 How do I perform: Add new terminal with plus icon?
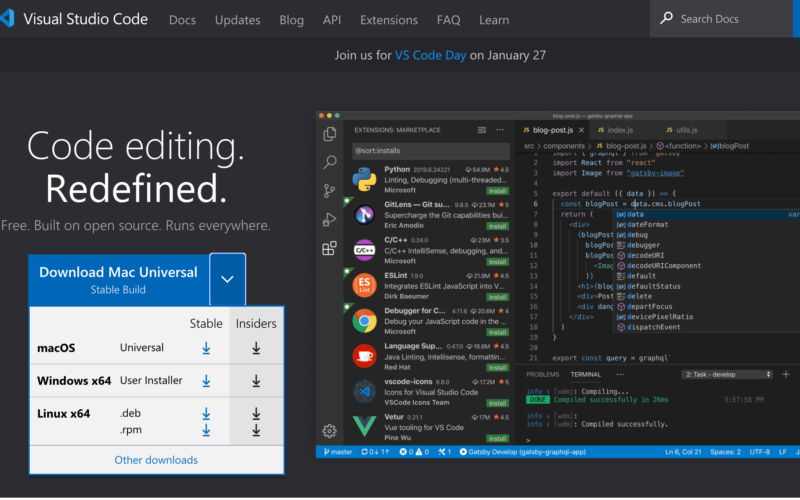point(786,374)
